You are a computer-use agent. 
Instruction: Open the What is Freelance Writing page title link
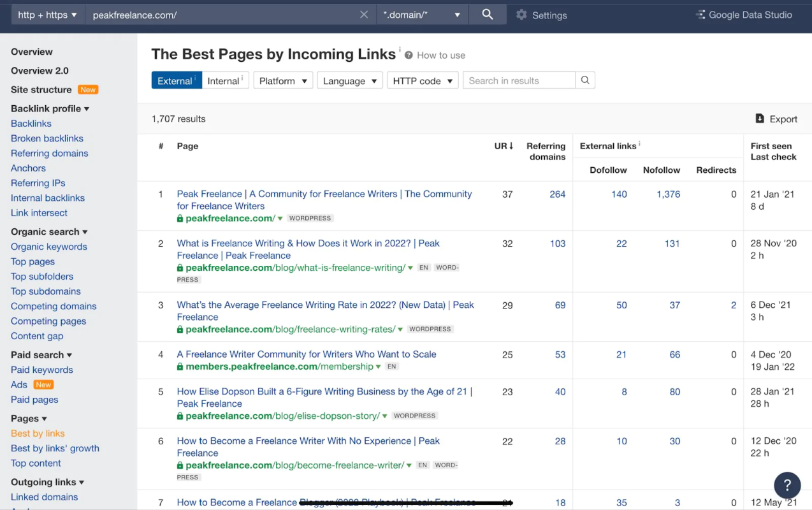308,249
